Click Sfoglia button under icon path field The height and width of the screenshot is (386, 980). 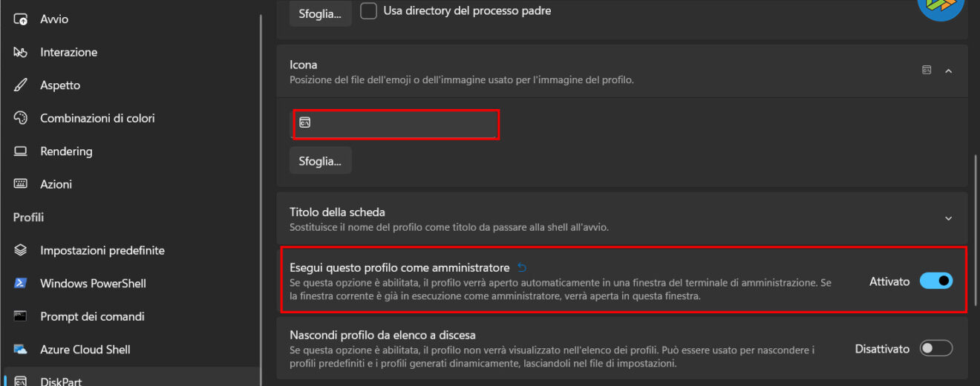point(320,160)
